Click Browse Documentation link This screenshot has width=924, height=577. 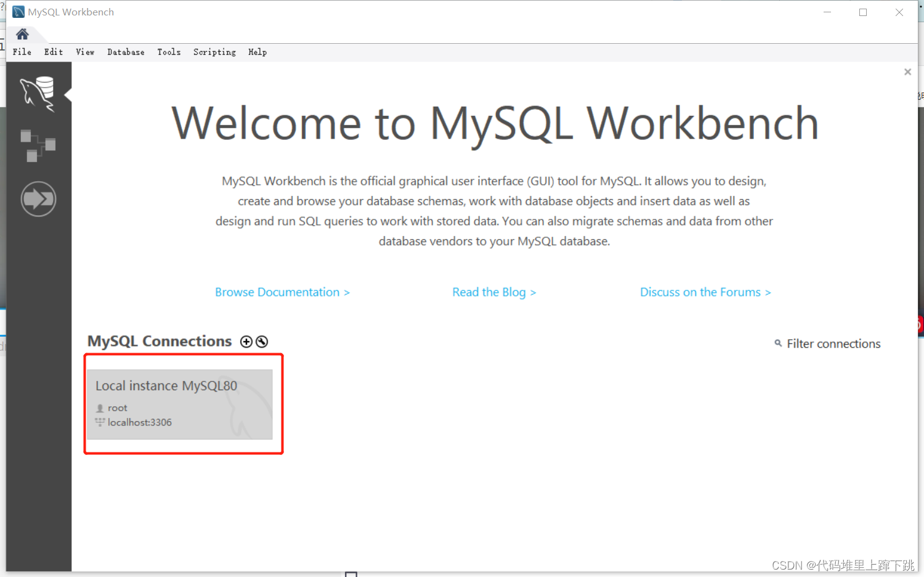282,292
